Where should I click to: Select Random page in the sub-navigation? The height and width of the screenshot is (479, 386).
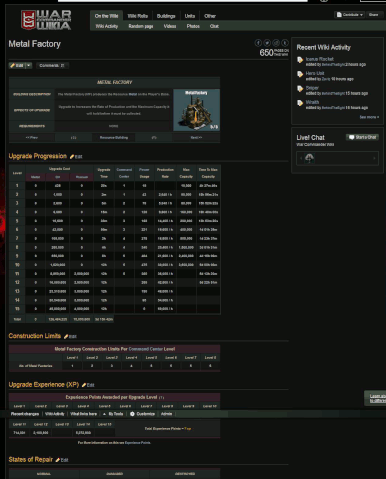(141, 26)
